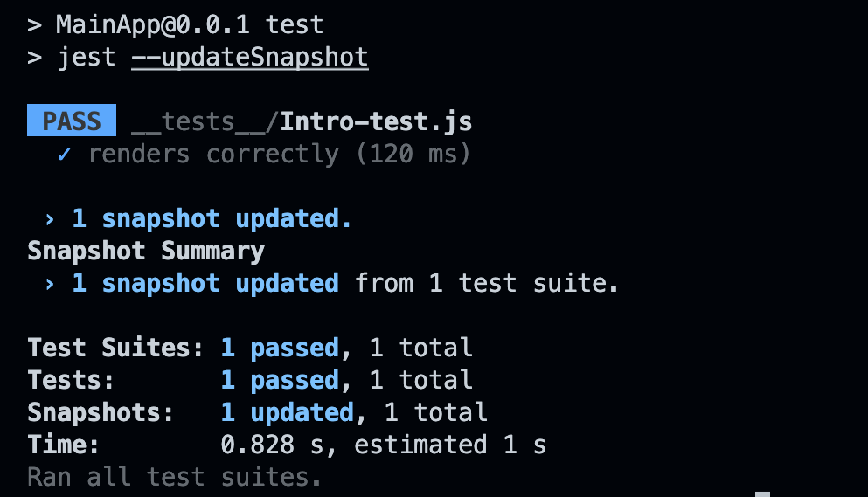Click the arrow before '1 snapshot updated.'

(50, 220)
